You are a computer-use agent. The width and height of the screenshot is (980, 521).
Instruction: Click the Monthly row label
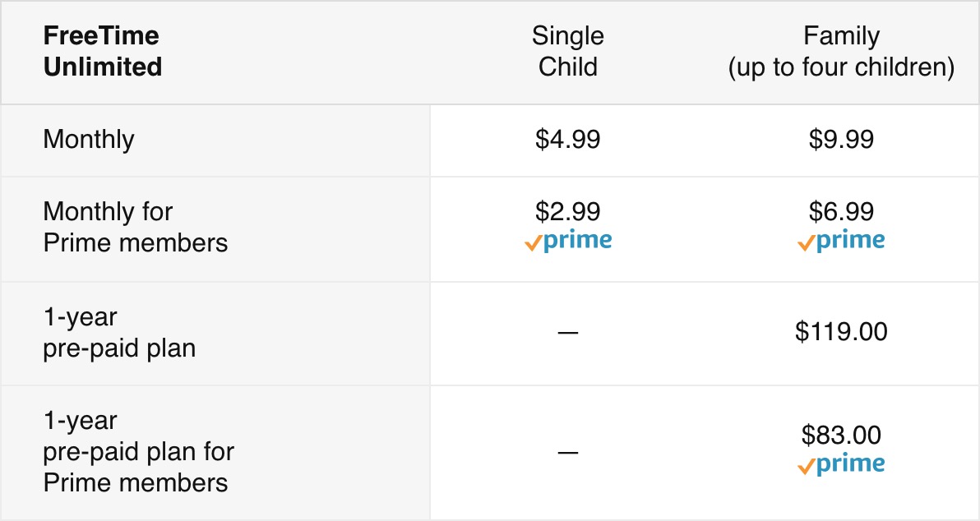coord(89,140)
